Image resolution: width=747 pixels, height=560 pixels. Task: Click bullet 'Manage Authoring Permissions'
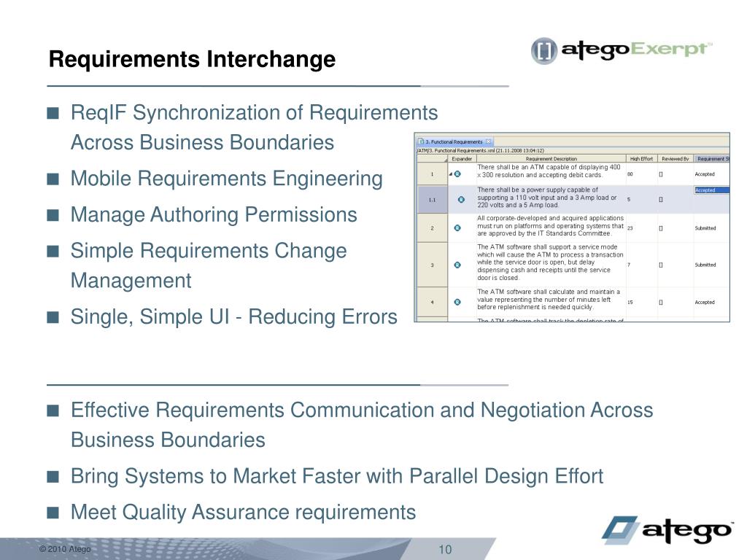[x=214, y=215]
